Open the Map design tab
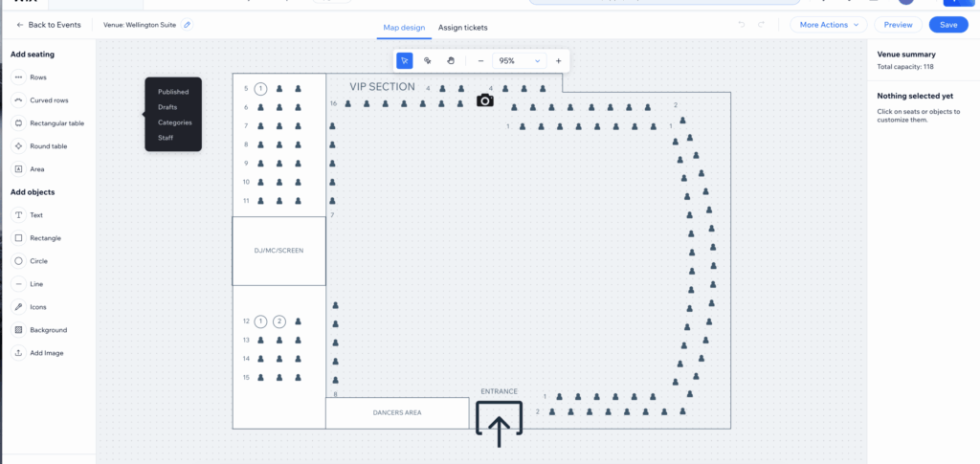The height and width of the screenshot is (464, 980). pos(403,28)
